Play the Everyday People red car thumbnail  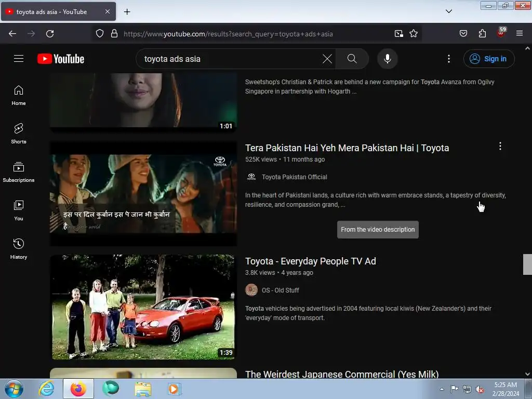coord(143,307)
